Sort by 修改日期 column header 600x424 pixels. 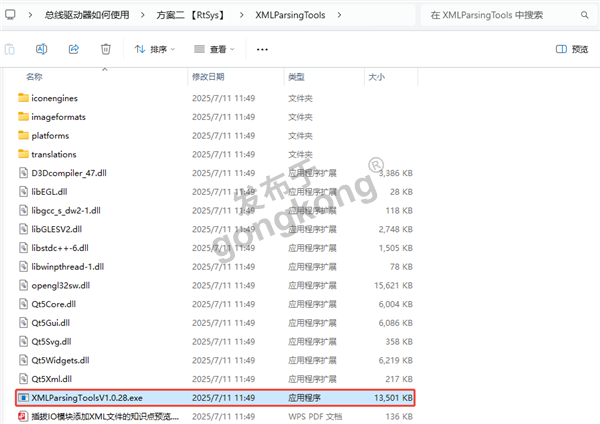point(208,76)
